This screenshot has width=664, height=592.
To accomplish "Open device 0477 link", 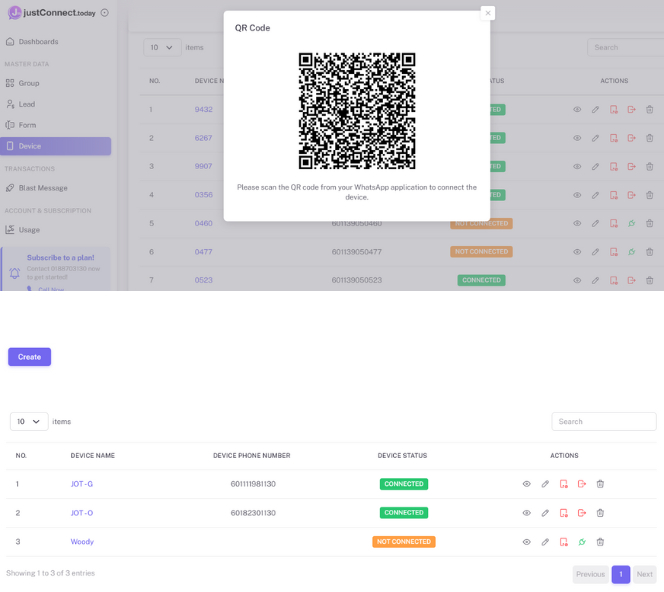I will [x=203, y=252].
